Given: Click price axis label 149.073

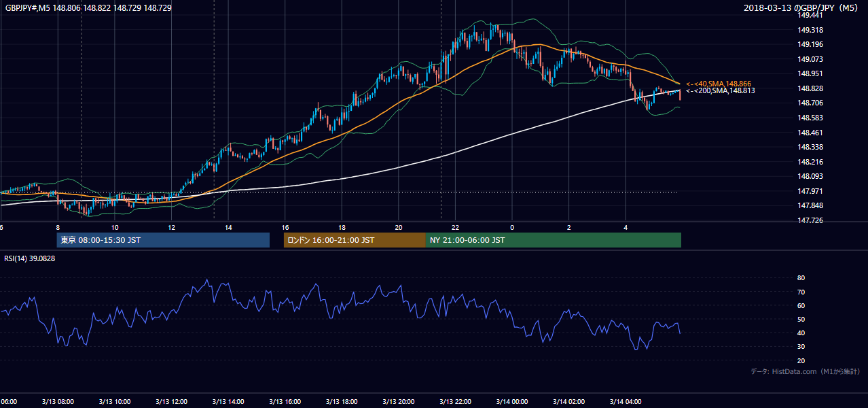Looking at the screenshot, I should pyautogui.click(x=810, y=59).
